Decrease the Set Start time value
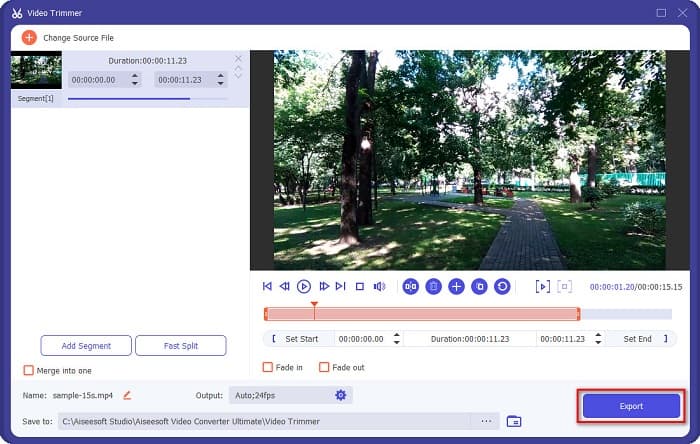The image size is (700, 444). tap(396, 342)
